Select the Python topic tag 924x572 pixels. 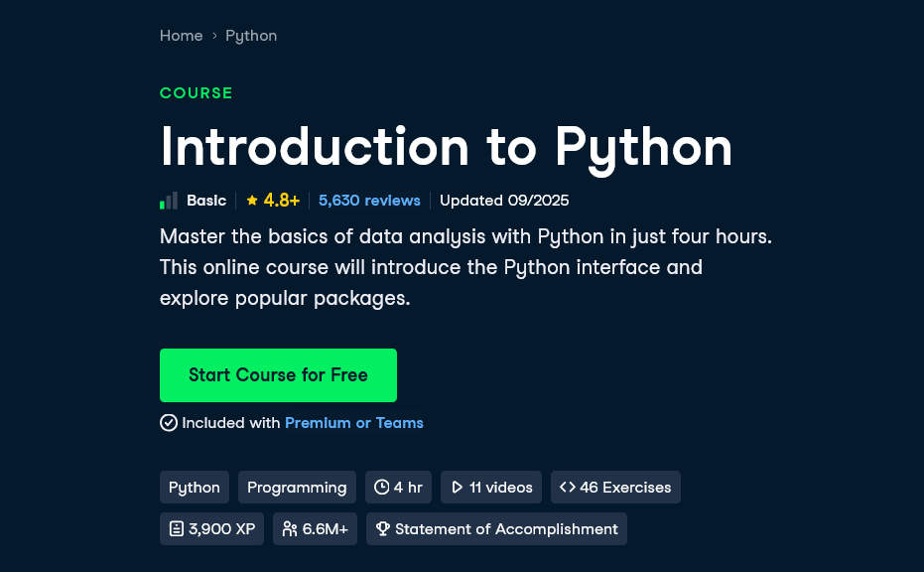[195, 487]
